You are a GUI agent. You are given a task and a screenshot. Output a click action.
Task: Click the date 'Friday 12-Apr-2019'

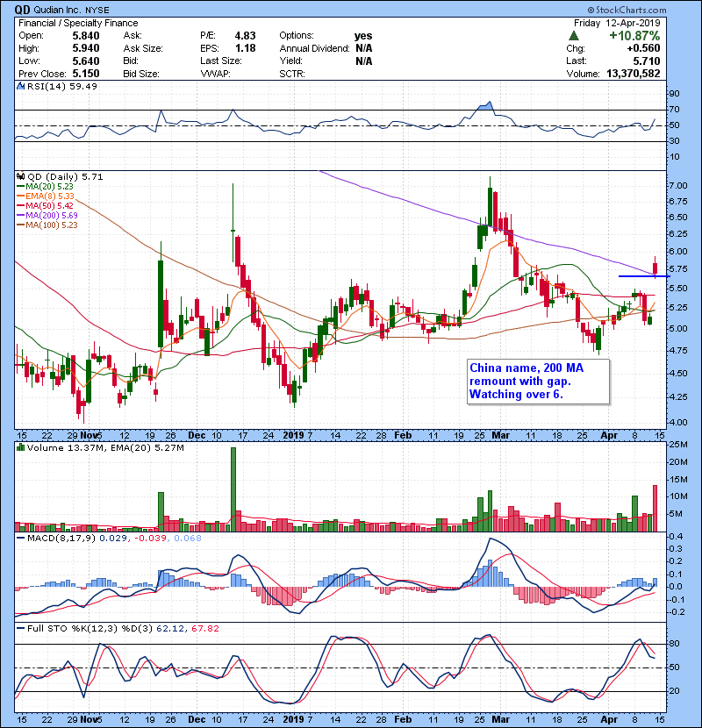617,23
